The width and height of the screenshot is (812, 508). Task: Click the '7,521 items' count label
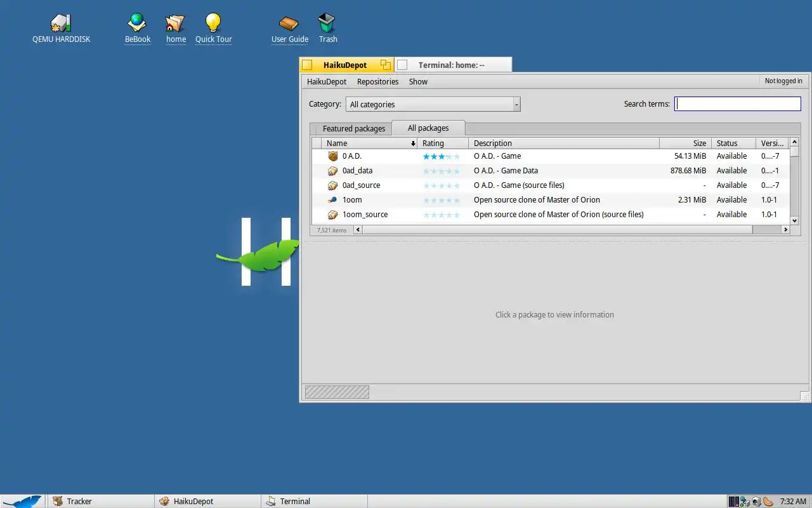coord(332,231)
